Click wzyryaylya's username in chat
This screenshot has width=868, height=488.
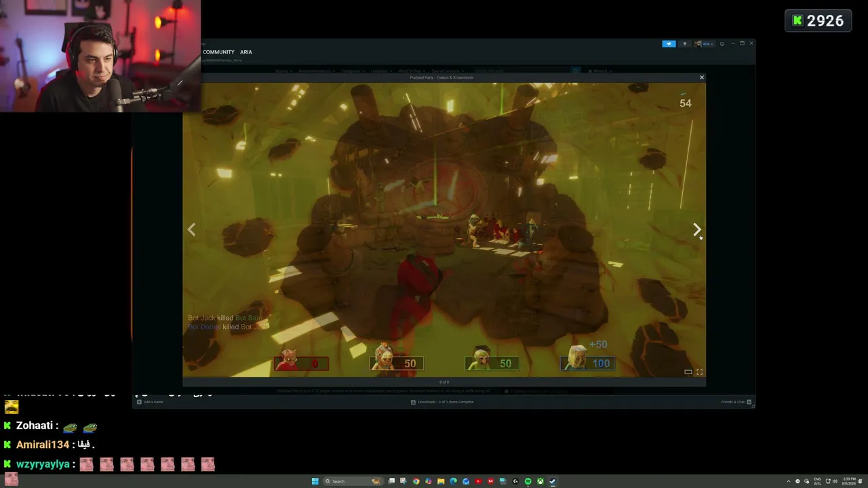tap(43, 464)
